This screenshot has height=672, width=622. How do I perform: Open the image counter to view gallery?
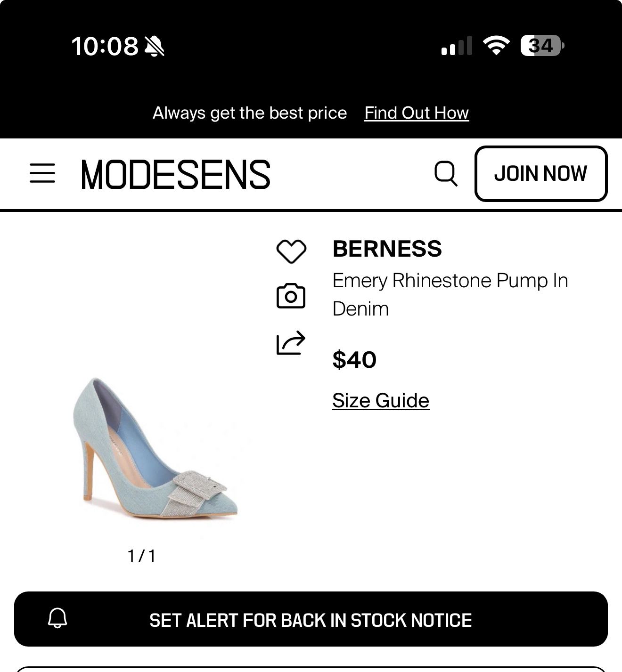click(x=142, y=556)
